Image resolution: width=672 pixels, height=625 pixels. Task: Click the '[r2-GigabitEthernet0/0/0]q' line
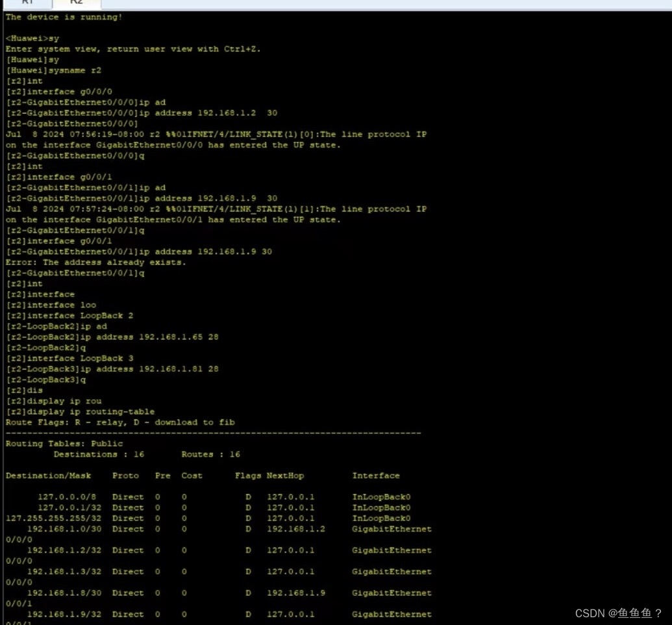pos(75,156)
